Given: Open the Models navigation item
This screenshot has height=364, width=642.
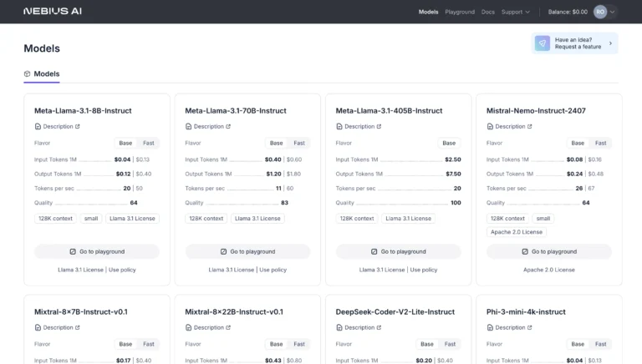Looking at the screenshot, I should [428, 12].
